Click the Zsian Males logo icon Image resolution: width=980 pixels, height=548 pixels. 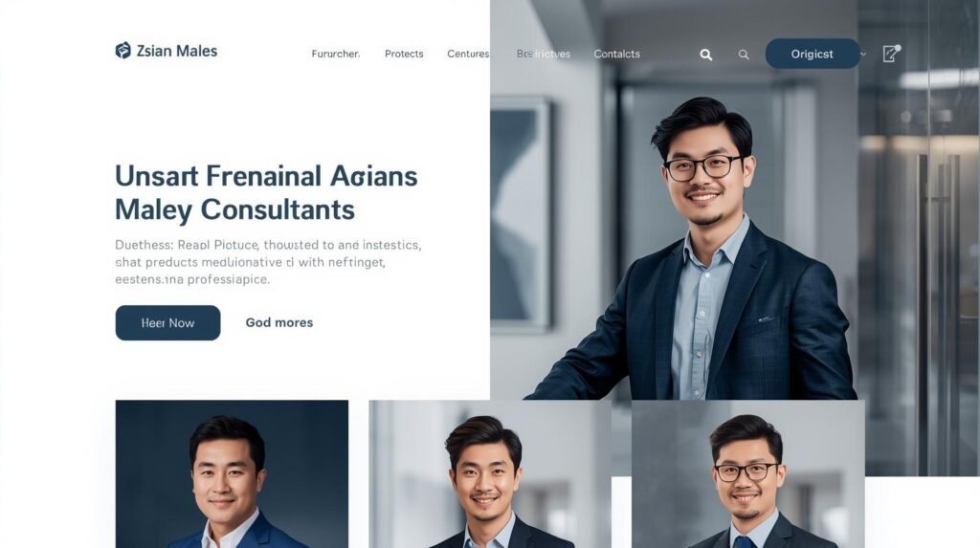pyautogui.click(x=123, y=51)
